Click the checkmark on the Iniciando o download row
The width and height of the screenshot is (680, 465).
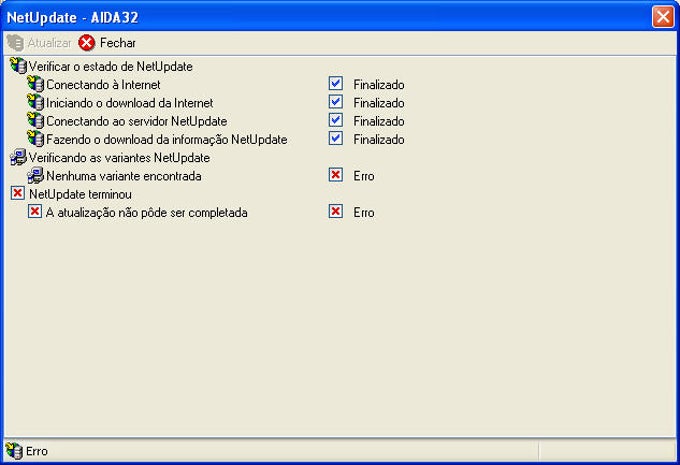pyautogui.click(x=336, y=102)
